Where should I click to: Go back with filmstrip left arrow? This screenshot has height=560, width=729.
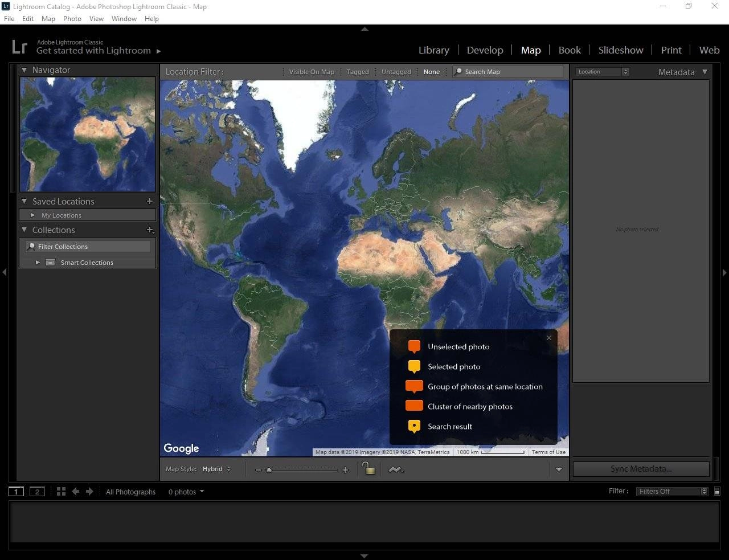point(75,491)
